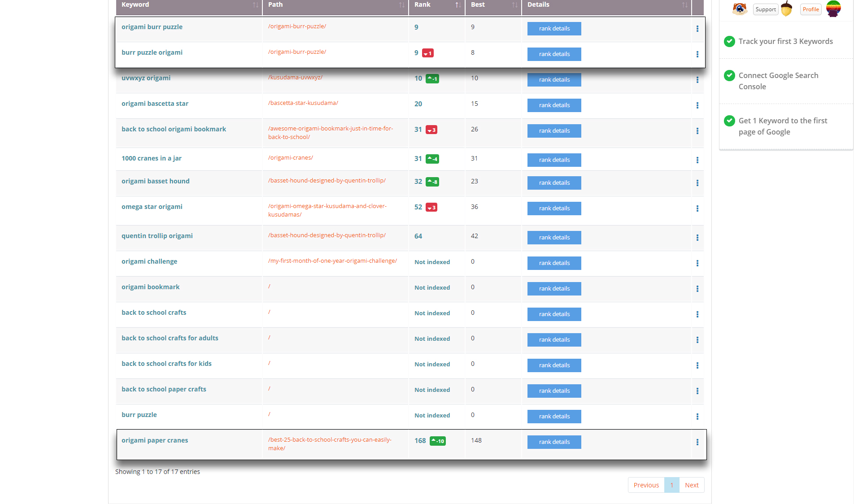Open the origami paper cranes keyword link
The image size is (854, 504).
pos(155,440)
